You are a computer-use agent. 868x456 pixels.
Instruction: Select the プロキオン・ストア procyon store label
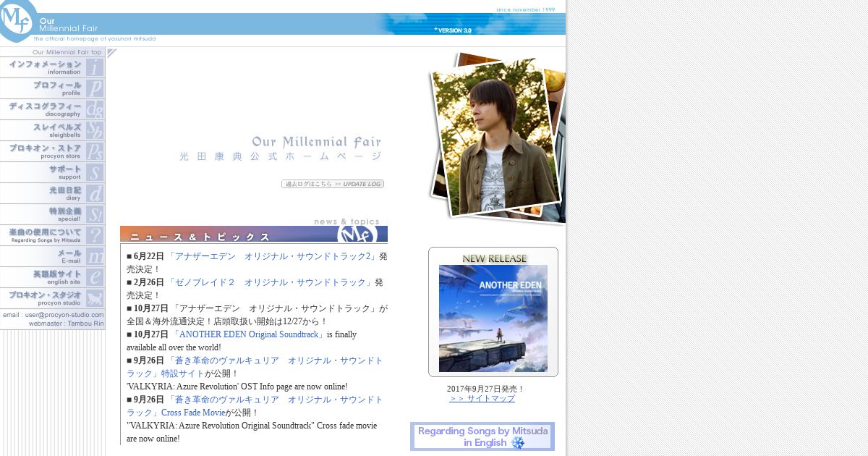click(x=45, y=151)
